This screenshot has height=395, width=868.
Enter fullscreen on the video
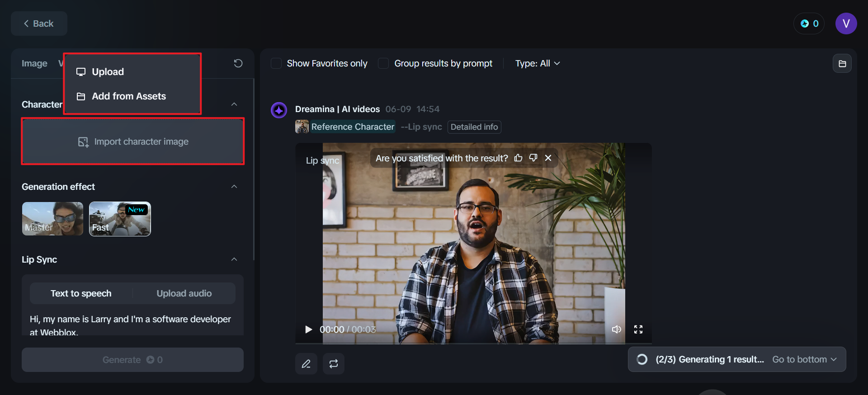[x=638, y=329]
